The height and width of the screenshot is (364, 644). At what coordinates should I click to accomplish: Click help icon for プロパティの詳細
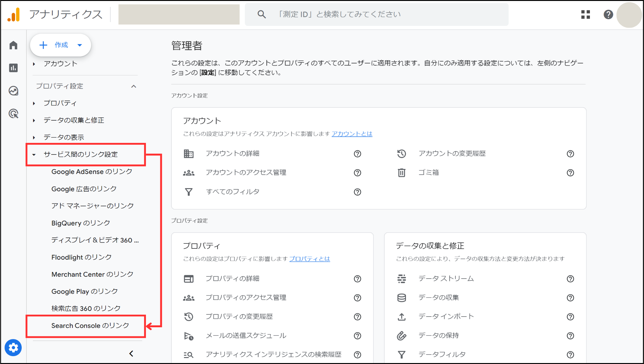pyautogui.click(x=358, y=279)
